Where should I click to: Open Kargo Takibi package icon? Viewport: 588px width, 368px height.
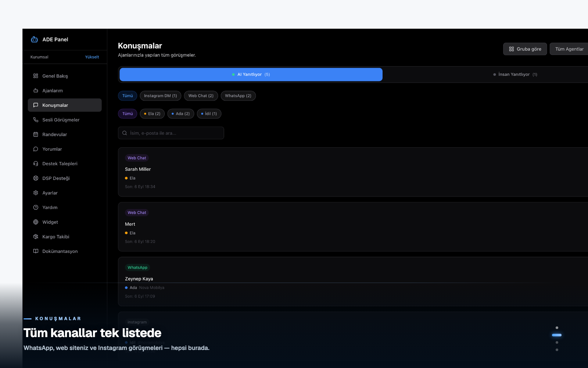36,237
